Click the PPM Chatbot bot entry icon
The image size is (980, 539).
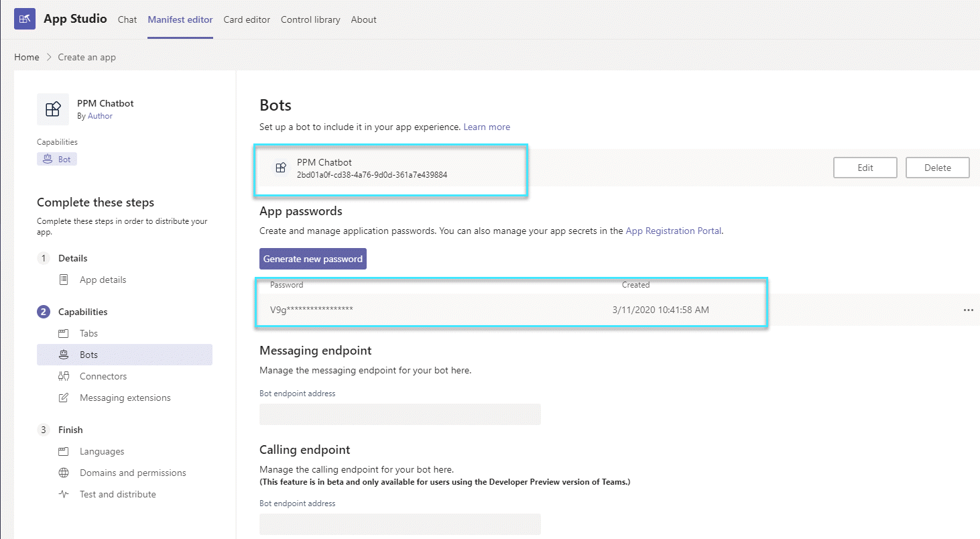click(x=282, y=168)
